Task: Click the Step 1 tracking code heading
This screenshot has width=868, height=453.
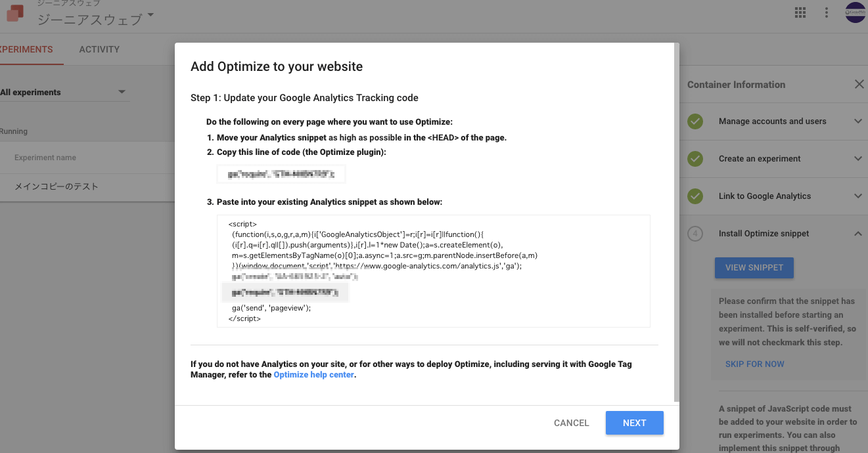Action: pos(304,98)
